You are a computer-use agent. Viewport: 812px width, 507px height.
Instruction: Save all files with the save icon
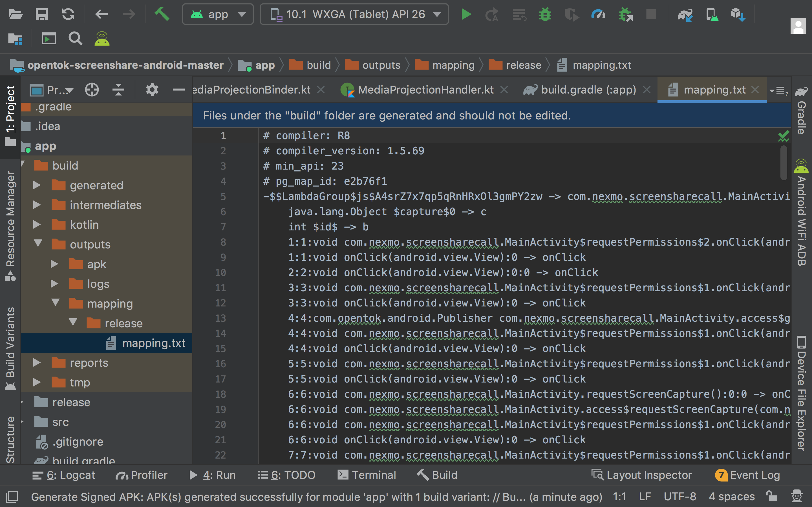[x=41, y=14]
